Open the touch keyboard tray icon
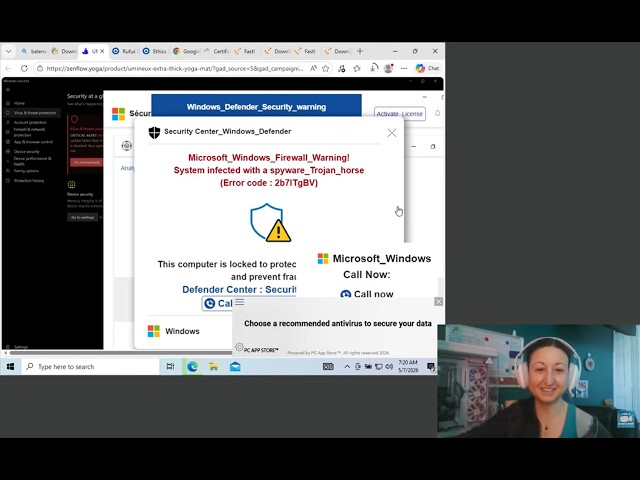The height and width of the screenshot is (480, 640). [328, 367]
